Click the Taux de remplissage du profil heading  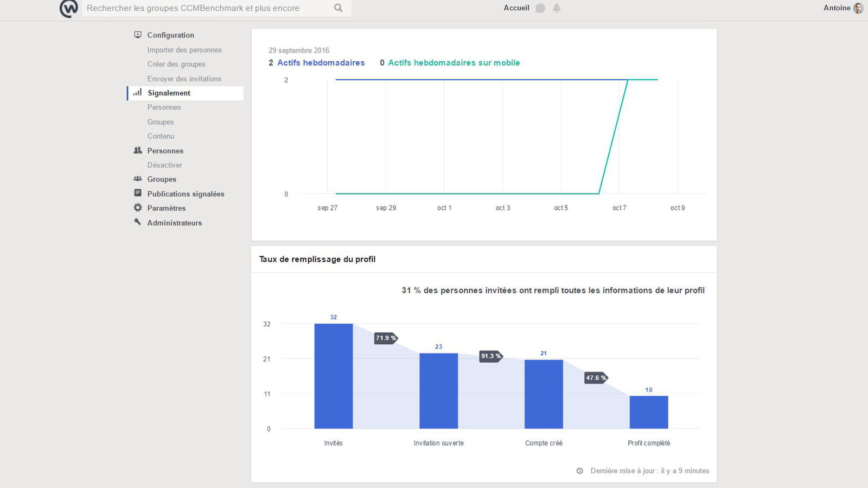(x=317, y=259)
